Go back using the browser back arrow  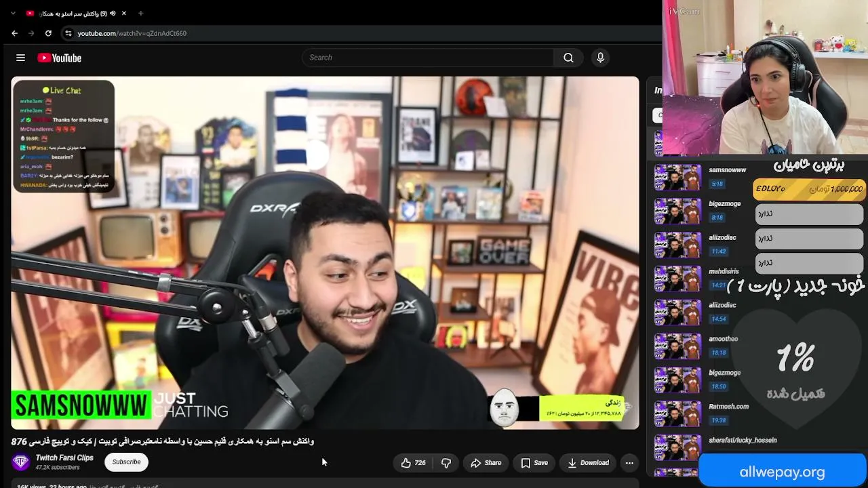click(x=14, y=33)
